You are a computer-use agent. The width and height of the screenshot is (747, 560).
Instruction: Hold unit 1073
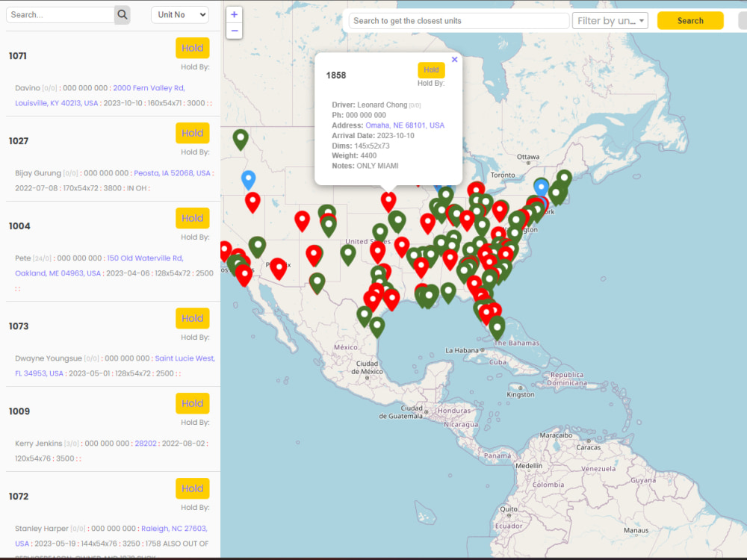(x=193, y=318)
